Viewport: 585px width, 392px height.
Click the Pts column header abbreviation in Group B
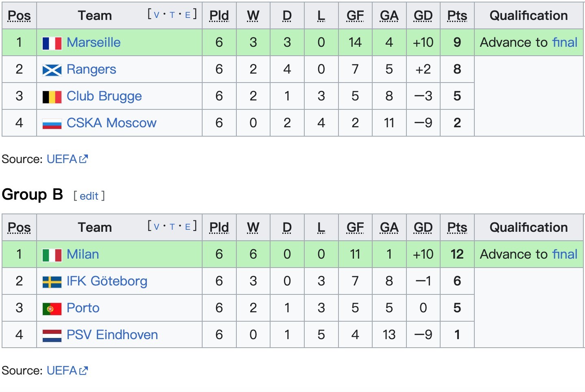(457, 227)
